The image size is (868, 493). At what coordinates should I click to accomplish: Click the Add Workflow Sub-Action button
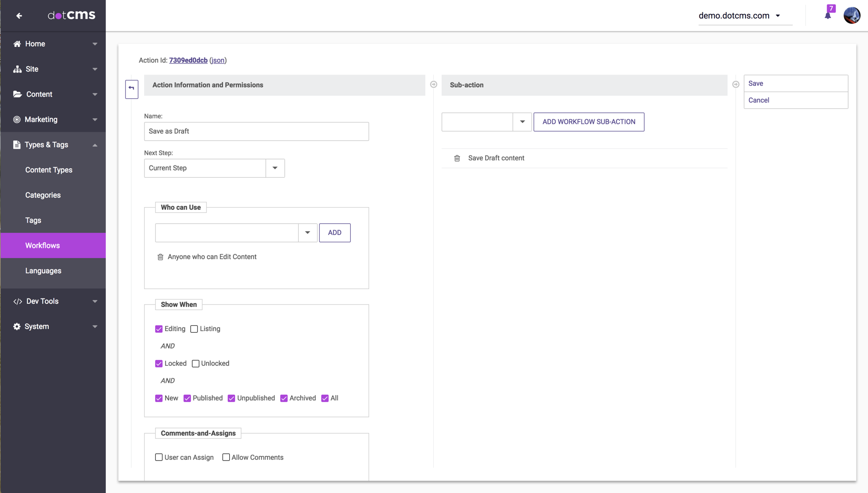(588, 122)
